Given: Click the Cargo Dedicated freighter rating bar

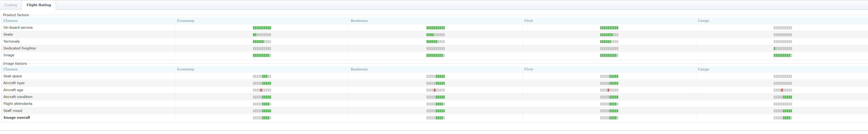Looking at the screenshot, I should [782, 49].
